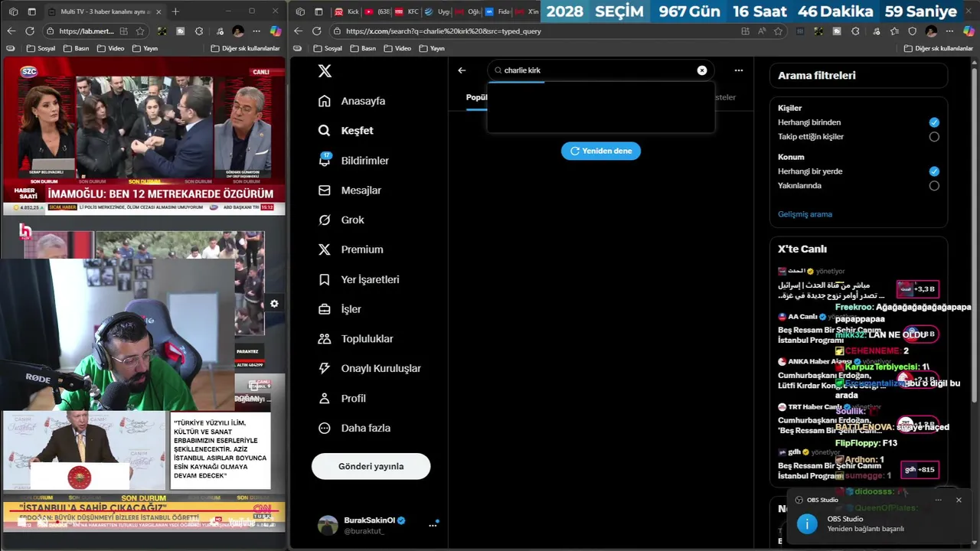Open Bildirimler bell with 17 badge
The height and width of the screenshot is (551, 980).
coord(354,161)
